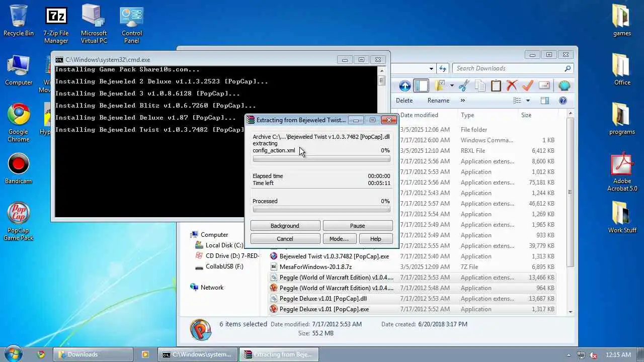Click the Google Chrome desktop icon
Image resolution: width=644 pixels, height=362 pixels.
tap(19, 123)
